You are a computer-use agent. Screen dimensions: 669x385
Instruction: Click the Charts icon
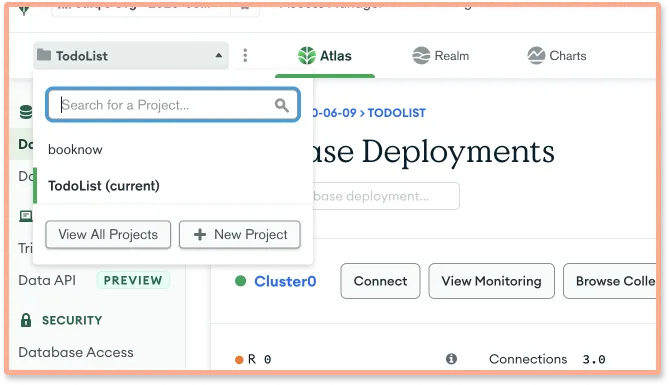point(536,56)
